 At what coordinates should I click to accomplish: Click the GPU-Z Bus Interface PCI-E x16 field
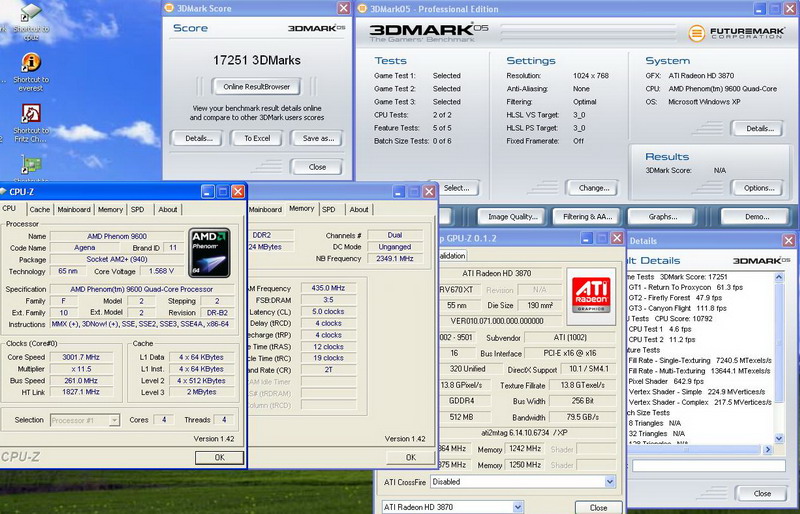pos(568,353)
